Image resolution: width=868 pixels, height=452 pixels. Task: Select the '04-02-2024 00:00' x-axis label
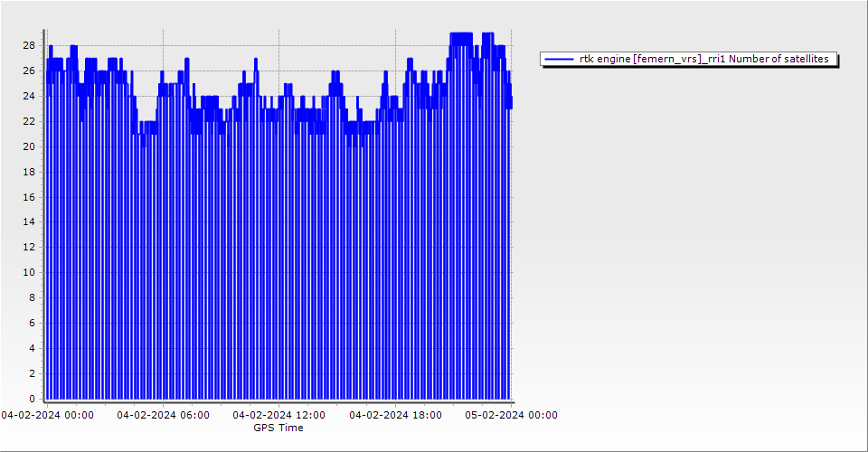click(x=47, y=415)
